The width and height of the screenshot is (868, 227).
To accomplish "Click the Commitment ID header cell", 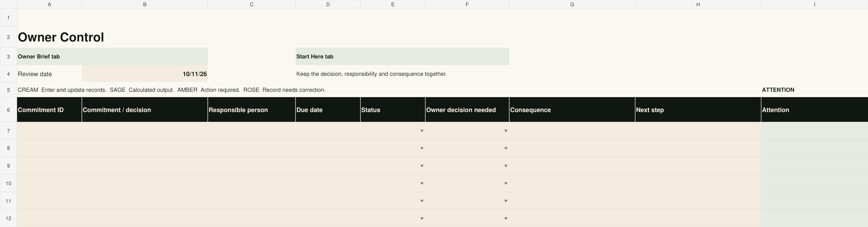I will click(49, 110).
